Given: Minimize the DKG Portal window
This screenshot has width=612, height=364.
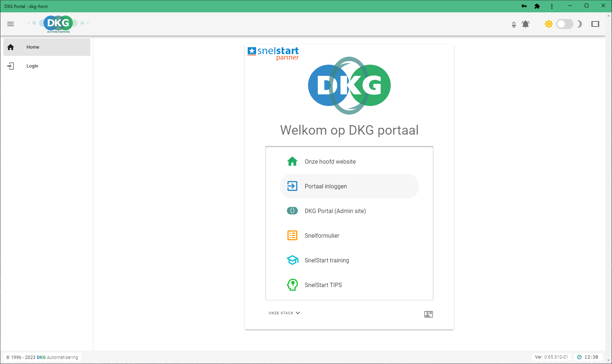Looking at the screenshot, I should click(x=570, y=6).
